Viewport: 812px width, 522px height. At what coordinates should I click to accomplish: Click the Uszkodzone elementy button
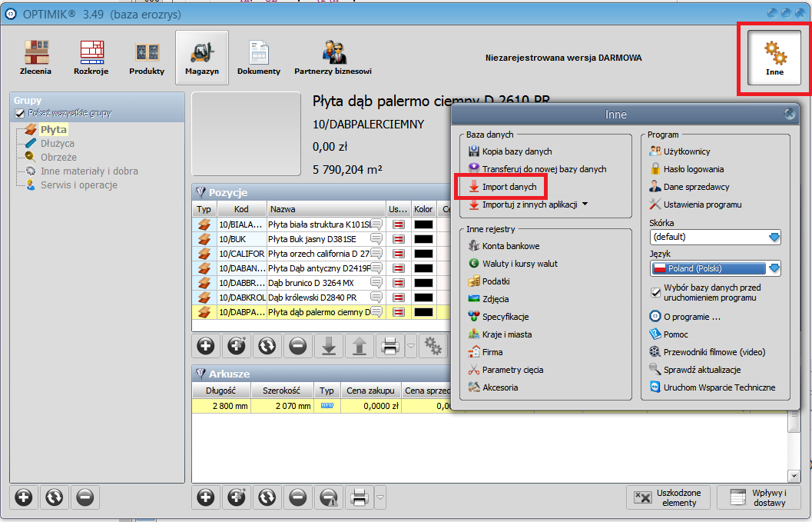(668, 497)
